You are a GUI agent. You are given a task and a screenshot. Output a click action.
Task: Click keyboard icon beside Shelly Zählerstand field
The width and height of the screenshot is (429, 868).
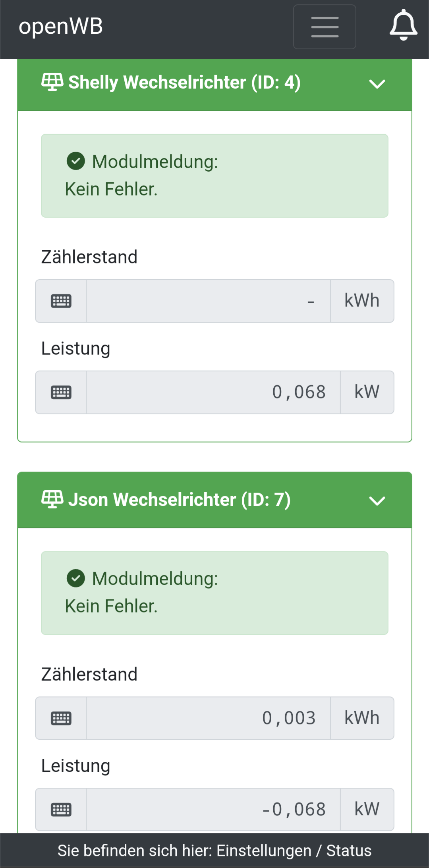(61, 301)
